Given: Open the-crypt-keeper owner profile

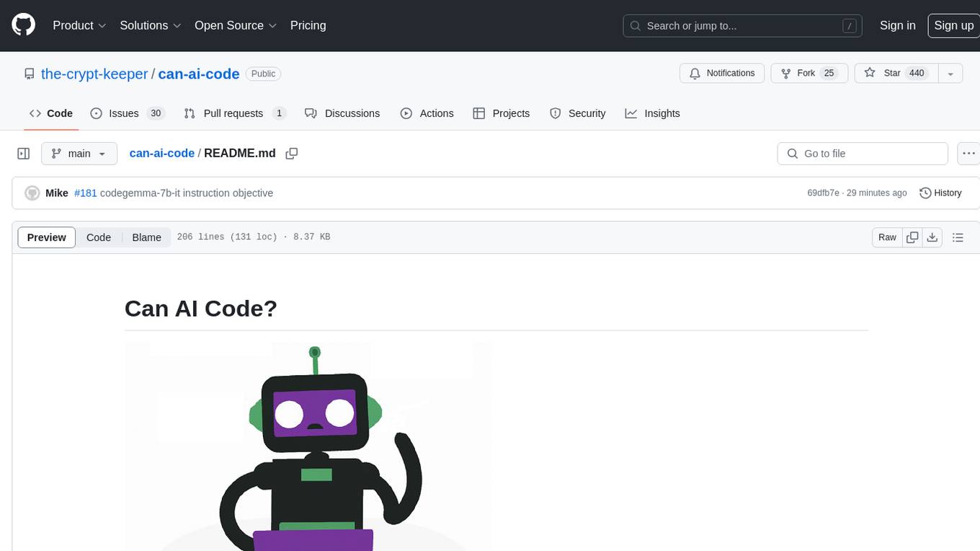Looking at the screenshot, I should 94,74.
